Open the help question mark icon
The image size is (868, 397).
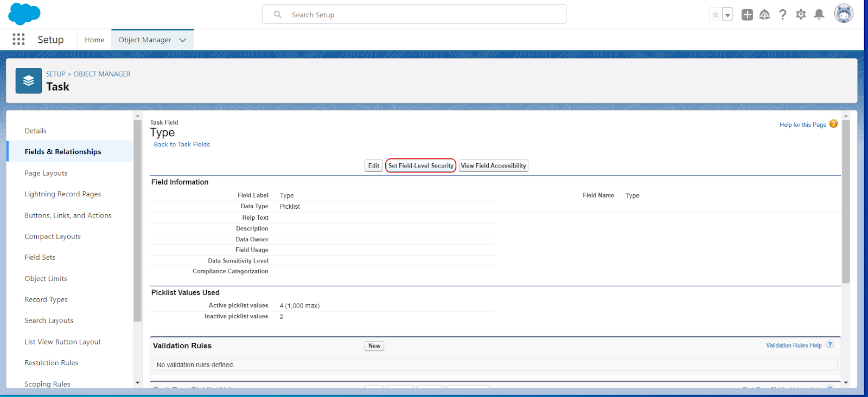(782, 15)
